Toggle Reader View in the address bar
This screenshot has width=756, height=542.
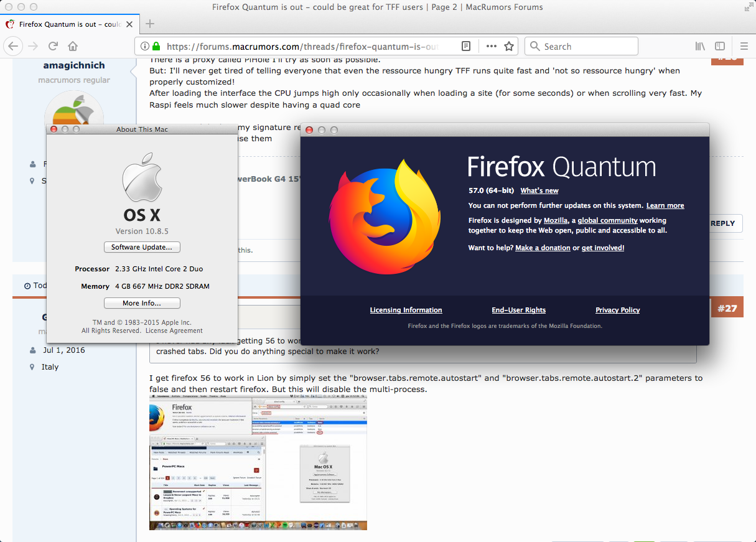tap(466, 46)
